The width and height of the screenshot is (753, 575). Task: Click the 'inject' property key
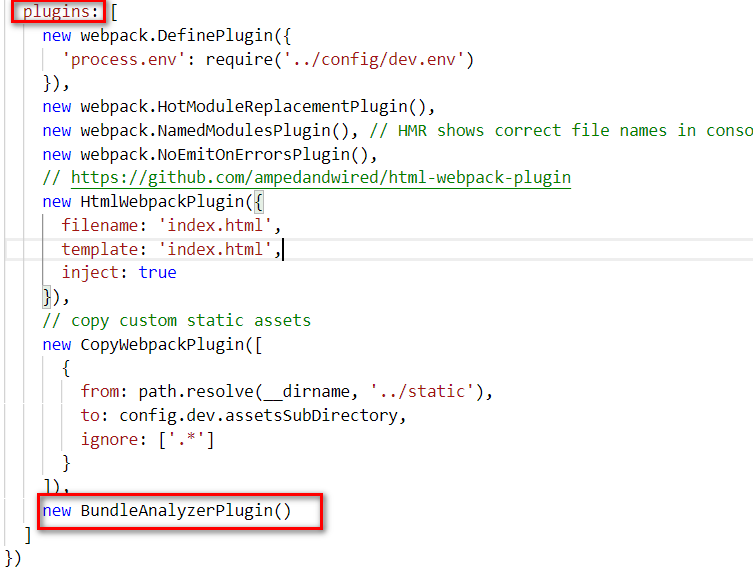pyautogui.click(x=90, y=273)
